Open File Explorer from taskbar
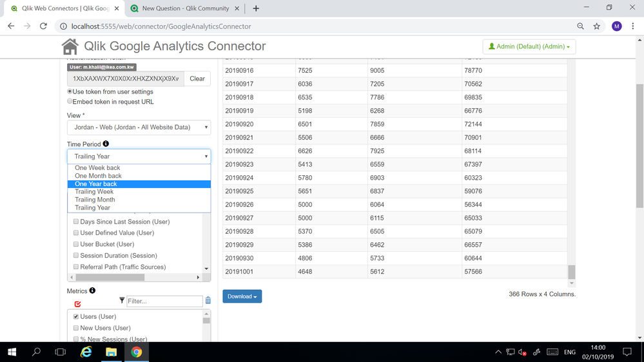The width and height of the screenshot is (644, 362). click(111, 352)
